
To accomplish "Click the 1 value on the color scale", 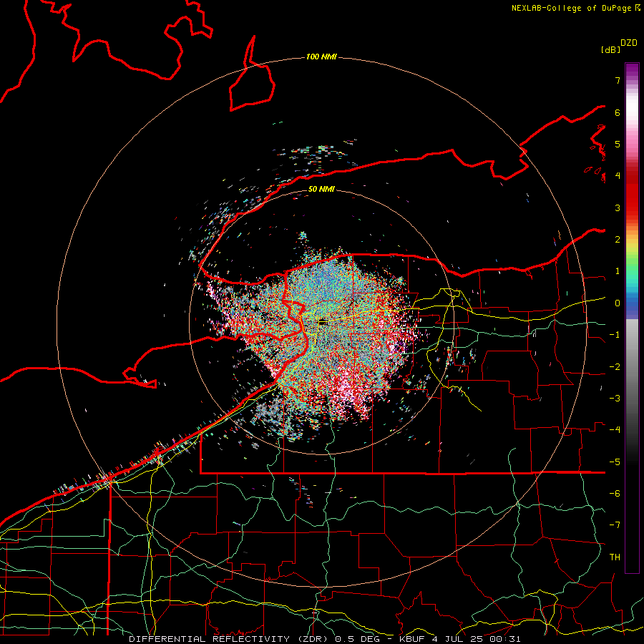I will (x=618, y=271).
